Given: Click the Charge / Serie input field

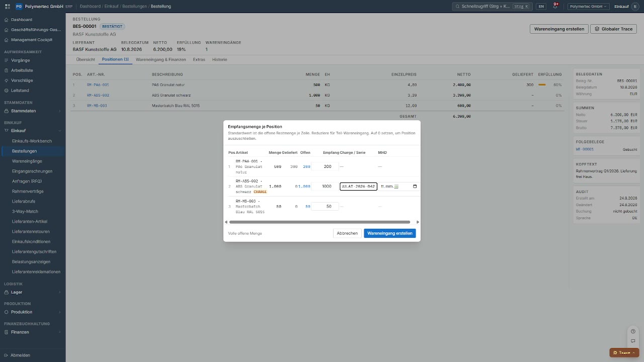Looking at the screenshot, I should coord(358,187).
